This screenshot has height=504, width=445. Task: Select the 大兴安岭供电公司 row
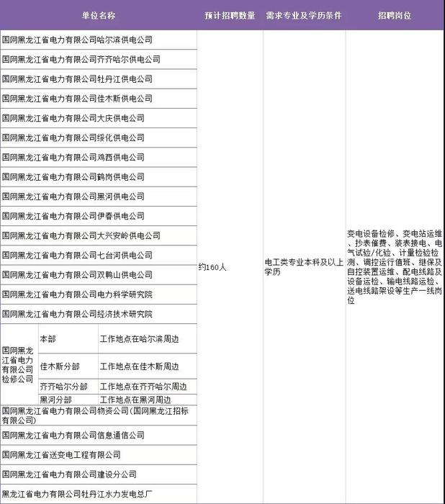(x=99, y=235)
